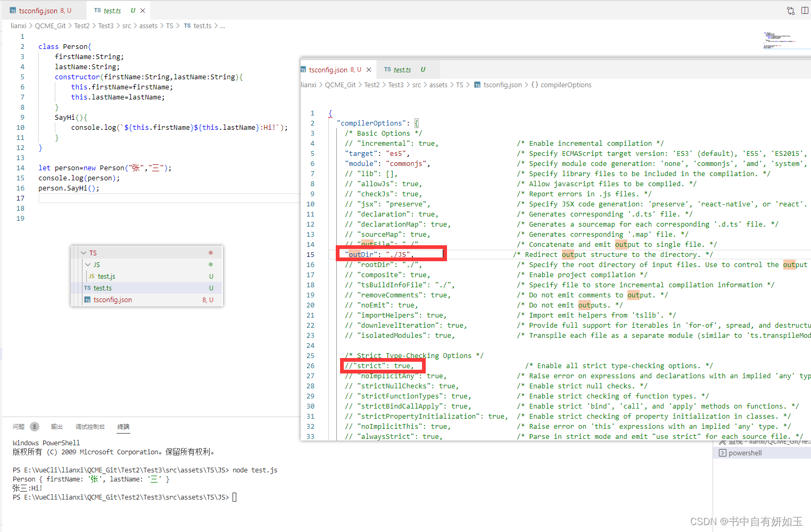811x532 pixels.
Task: Click 'QCME_Git' in the back editor breadcrumb
Action: [51, 26]
